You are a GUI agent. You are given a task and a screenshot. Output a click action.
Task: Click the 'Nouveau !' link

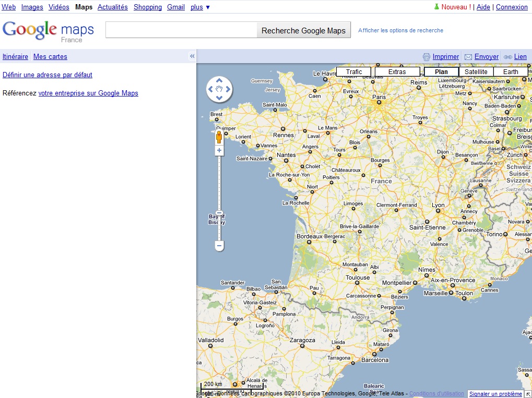[456, 7]
